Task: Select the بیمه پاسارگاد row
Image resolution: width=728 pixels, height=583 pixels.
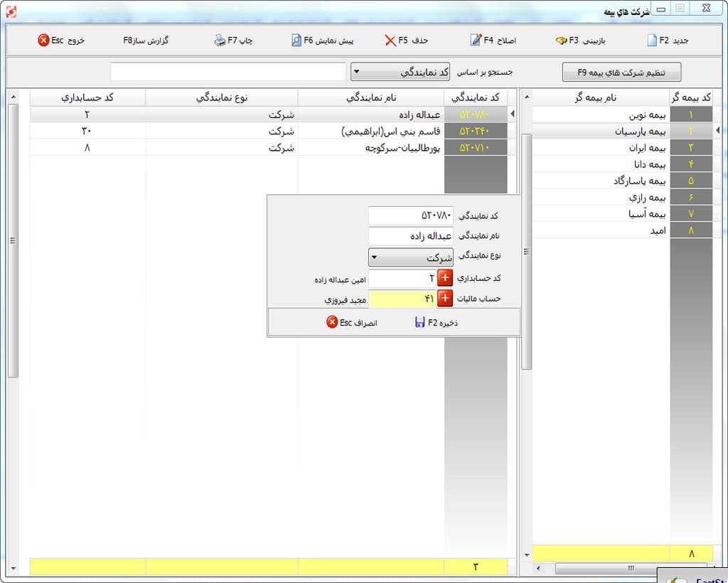Action: tap(601, 181)
